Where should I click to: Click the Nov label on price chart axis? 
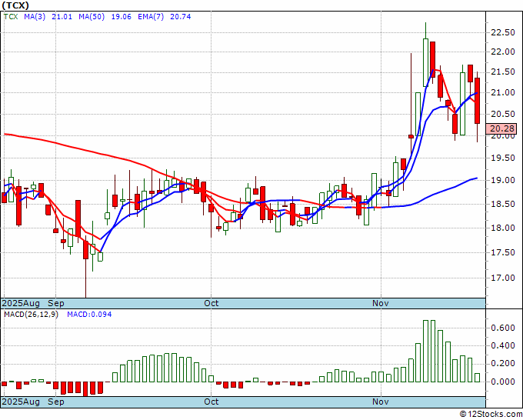(x=381, y=303)
